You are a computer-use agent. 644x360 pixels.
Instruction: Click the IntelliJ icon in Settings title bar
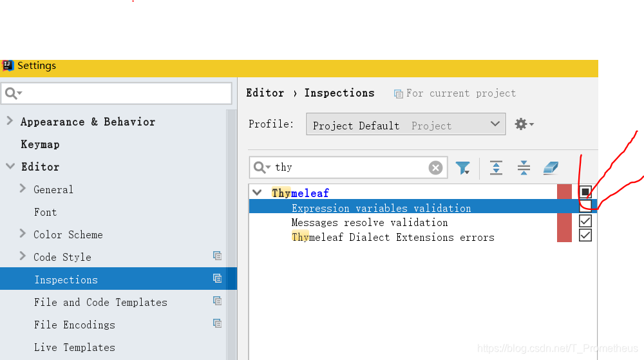click(x=8, y=65)
